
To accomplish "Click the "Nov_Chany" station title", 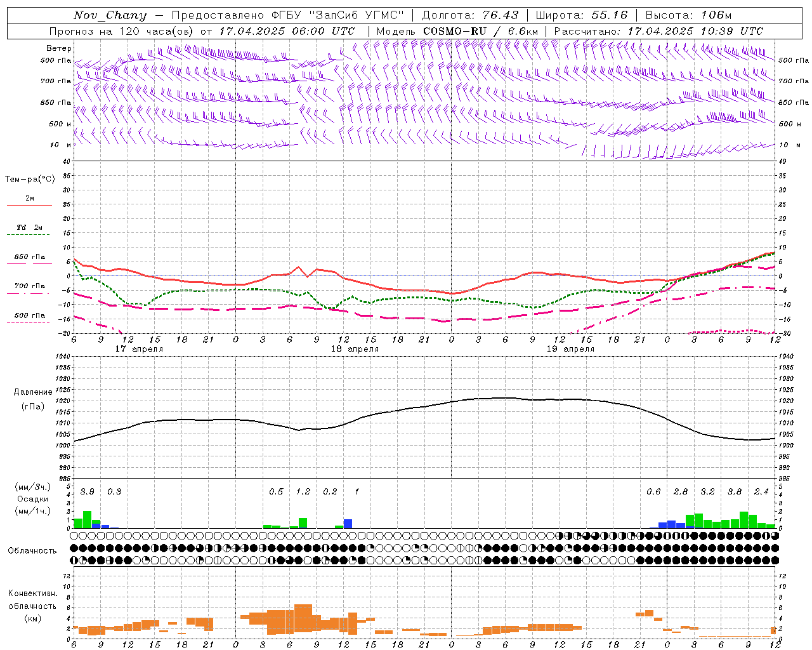I will (110, 15).
